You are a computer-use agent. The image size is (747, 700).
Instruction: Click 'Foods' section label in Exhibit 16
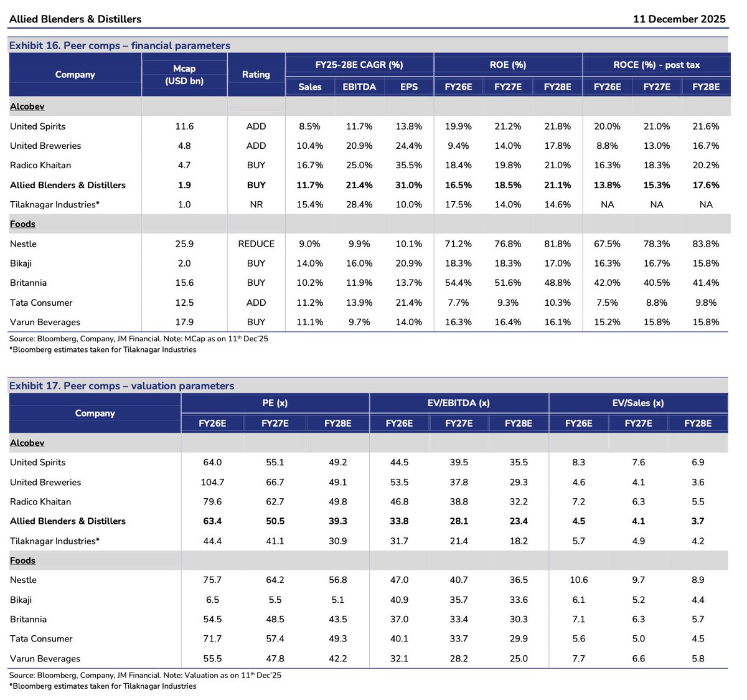pyautogui.click(x=22, y=224)
